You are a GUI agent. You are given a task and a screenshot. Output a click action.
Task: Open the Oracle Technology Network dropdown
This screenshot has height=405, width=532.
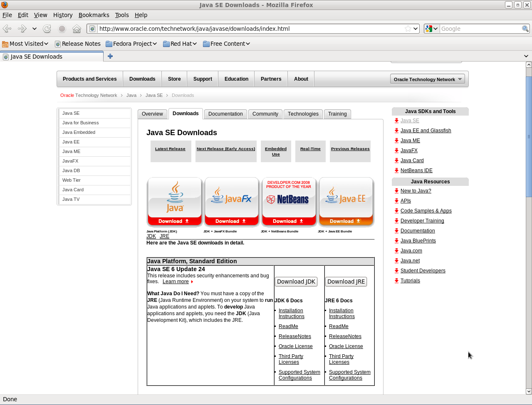click(428, 79)
